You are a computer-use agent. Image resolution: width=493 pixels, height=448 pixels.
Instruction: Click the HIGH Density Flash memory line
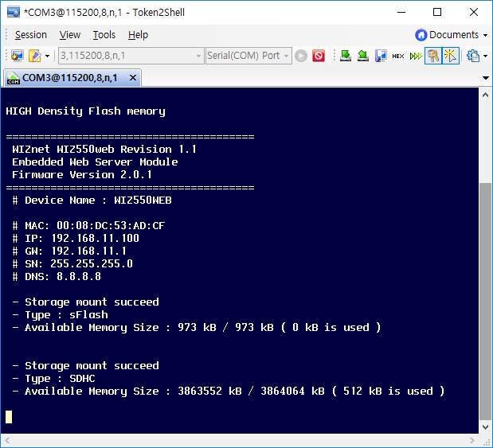point(85,111)
